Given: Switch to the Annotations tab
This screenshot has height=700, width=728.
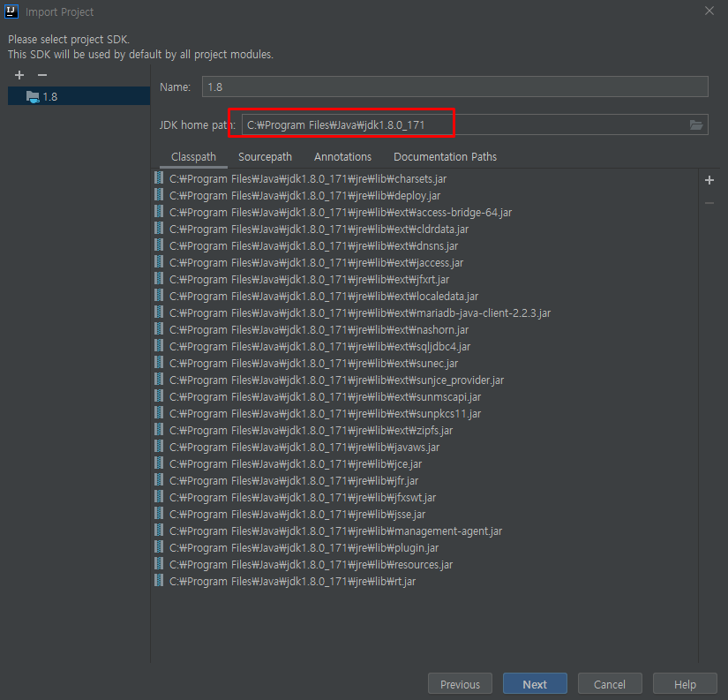Looking at the screenshot, I should point(342,157).
